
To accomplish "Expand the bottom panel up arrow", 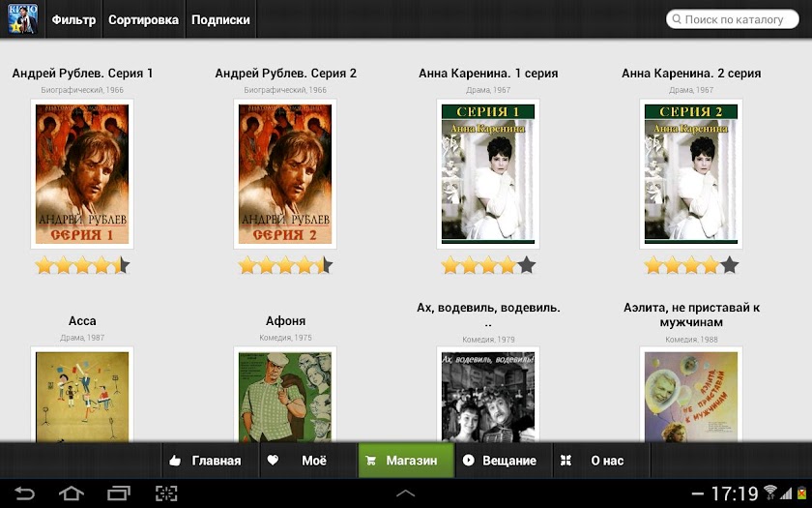I will pyautogui.click(x=405, y=493).
